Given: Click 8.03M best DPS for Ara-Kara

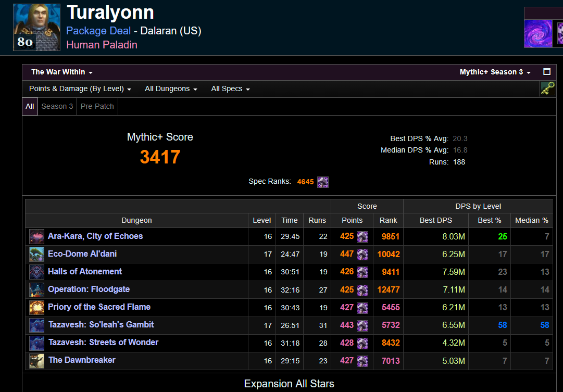Looking at the screenshot, I should [x=454, y=236].
